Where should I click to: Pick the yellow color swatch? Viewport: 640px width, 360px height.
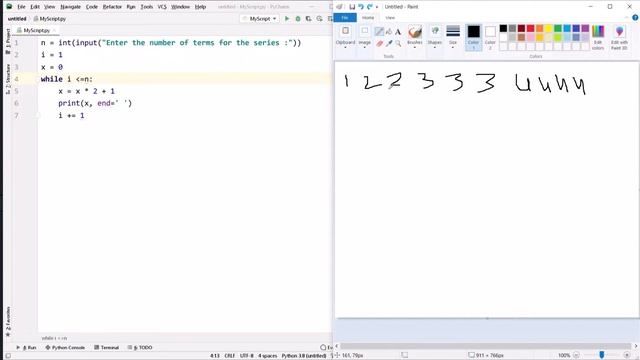[x=549, y=28]
